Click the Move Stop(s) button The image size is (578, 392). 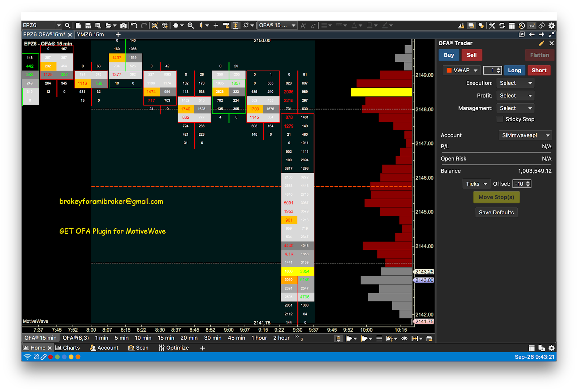pyautogui.click(x=496, y=197)
